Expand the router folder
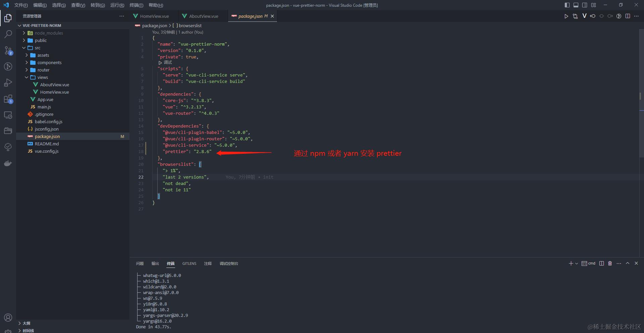Screen dimensions: 644x333 (x=27, y=70)
